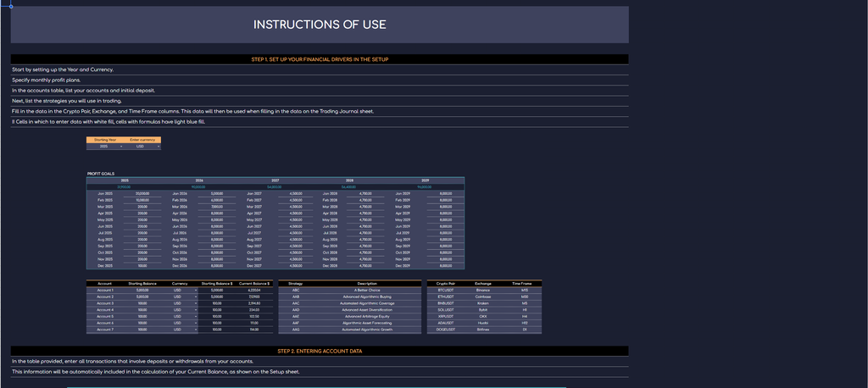
Task: Click the Time Frame column header
Action: tap(521, 284)
